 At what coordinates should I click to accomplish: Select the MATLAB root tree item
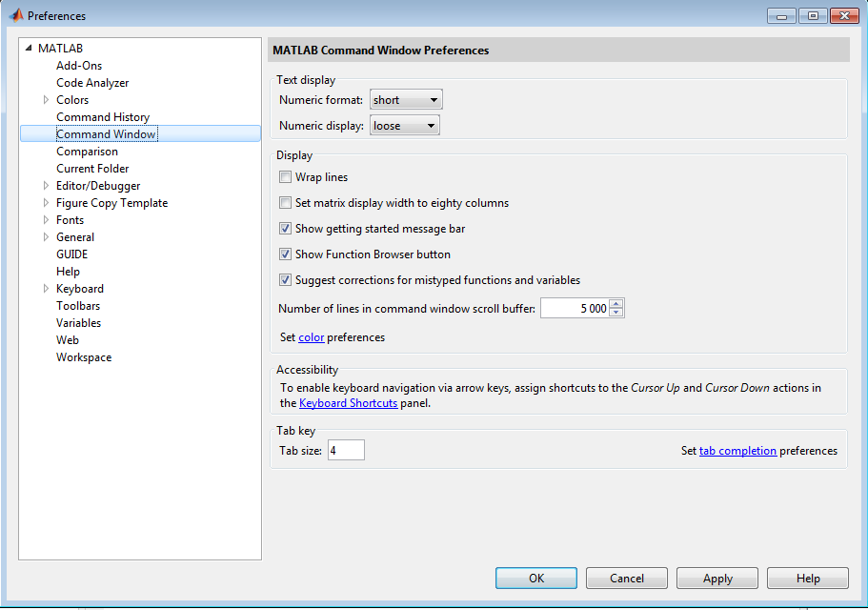pos(60,49)
